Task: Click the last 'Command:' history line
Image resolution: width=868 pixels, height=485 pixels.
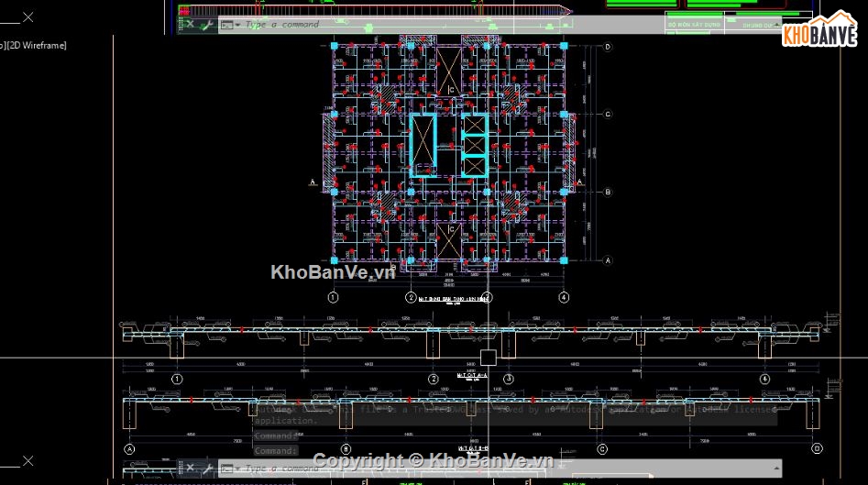Action: click(x=276, y=451)
